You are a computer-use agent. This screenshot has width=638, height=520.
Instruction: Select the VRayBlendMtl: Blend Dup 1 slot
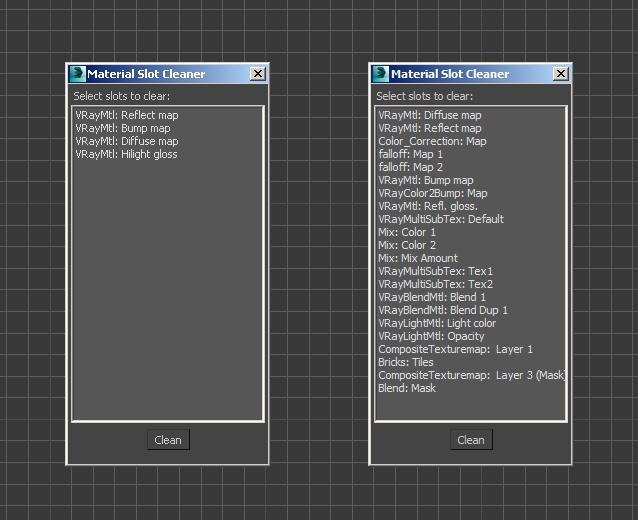pyautogui.click(x=443, y=310)
